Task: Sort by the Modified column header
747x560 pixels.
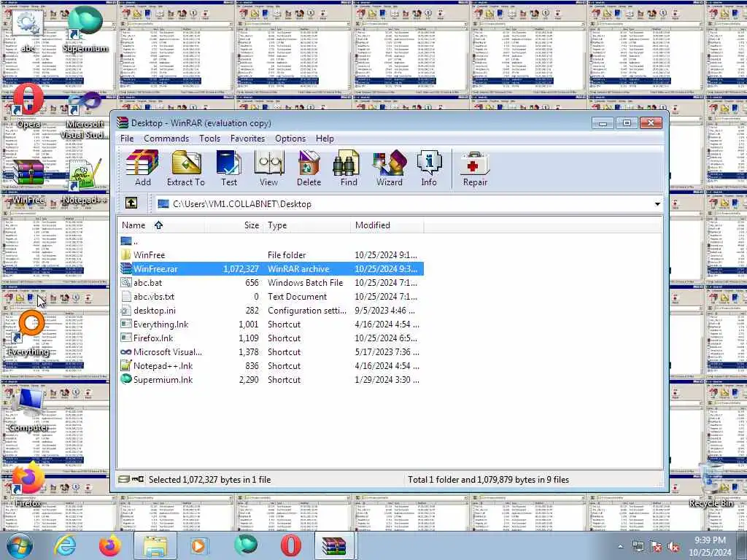Action: (x=387, y=225)
